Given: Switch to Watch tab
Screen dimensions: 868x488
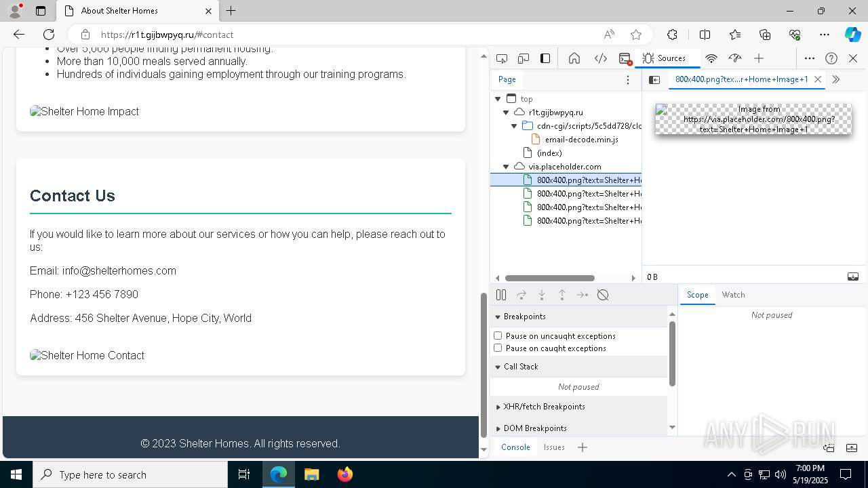Looking at the screenshot, I should [x=733, y=295].
